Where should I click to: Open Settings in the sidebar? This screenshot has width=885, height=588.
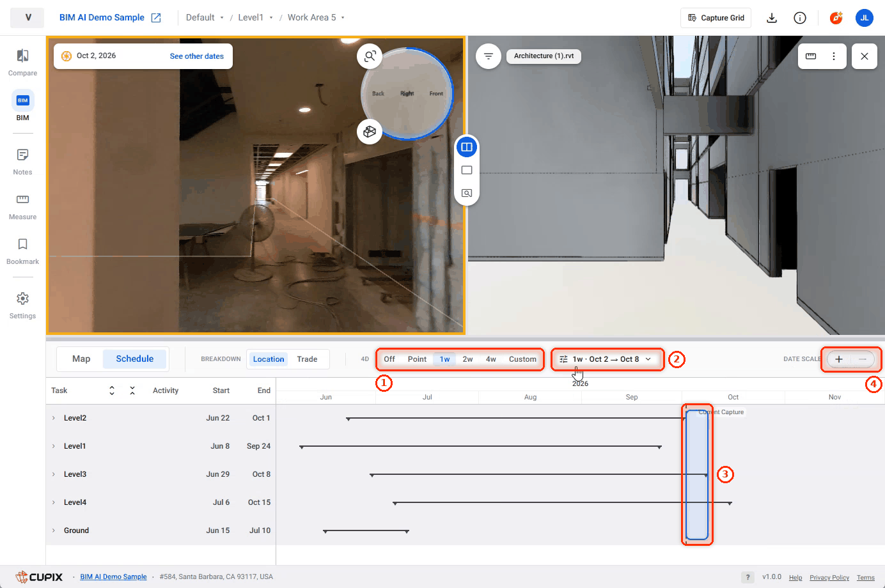tap(22, 306)
